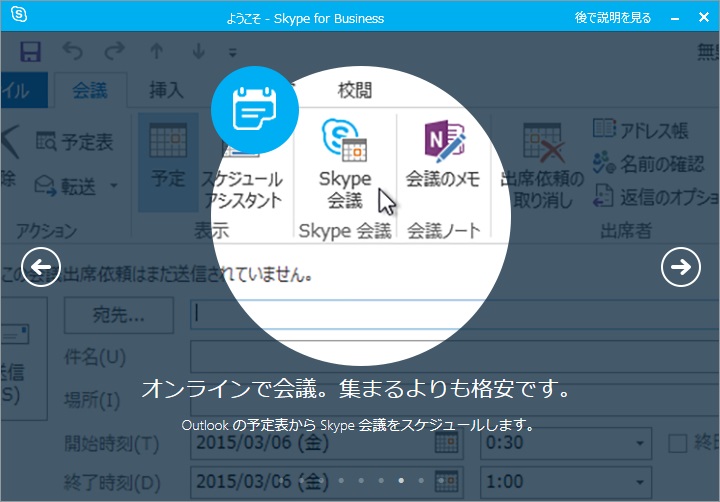This screenshot has width=720, height=502.
Task: Click the blue calendar note tutorial icon
Action: tap(255, 110)
